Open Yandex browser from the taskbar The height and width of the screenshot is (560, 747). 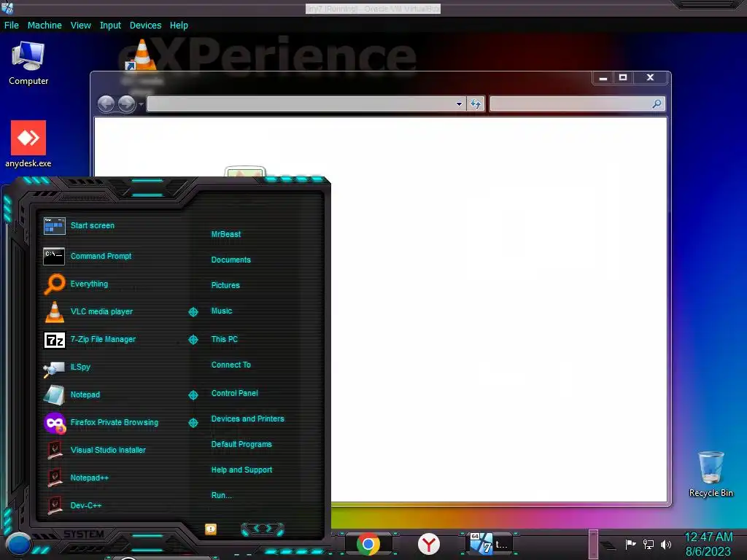pos(429,544)
